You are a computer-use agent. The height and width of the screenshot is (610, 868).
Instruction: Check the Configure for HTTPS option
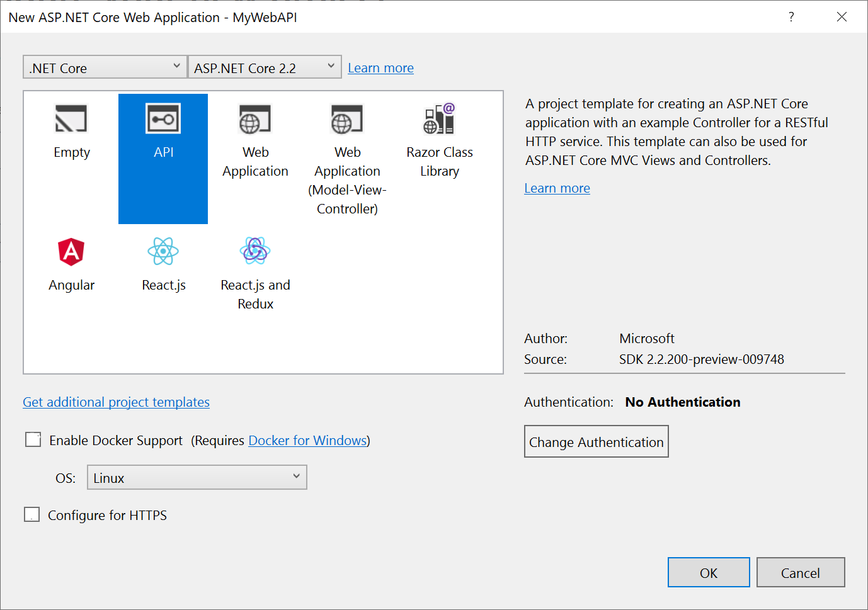point(32,514)
